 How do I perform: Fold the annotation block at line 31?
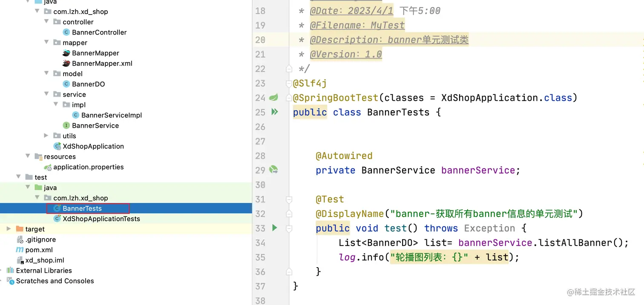[x=289, y=200]
